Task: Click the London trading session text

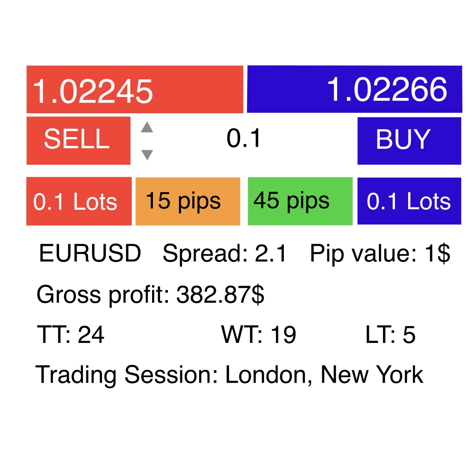Action: tap(265, 375)
